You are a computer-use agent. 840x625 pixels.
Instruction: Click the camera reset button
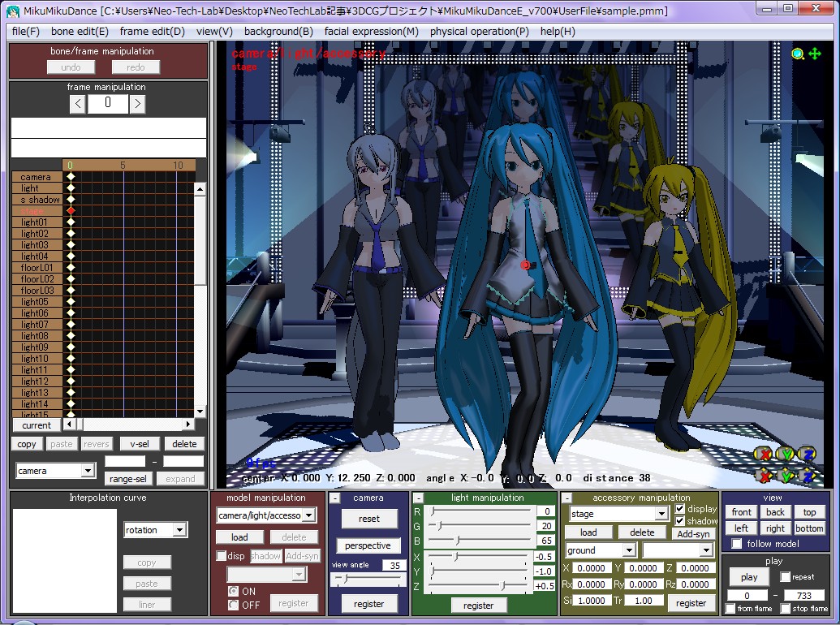click(369, 519)
